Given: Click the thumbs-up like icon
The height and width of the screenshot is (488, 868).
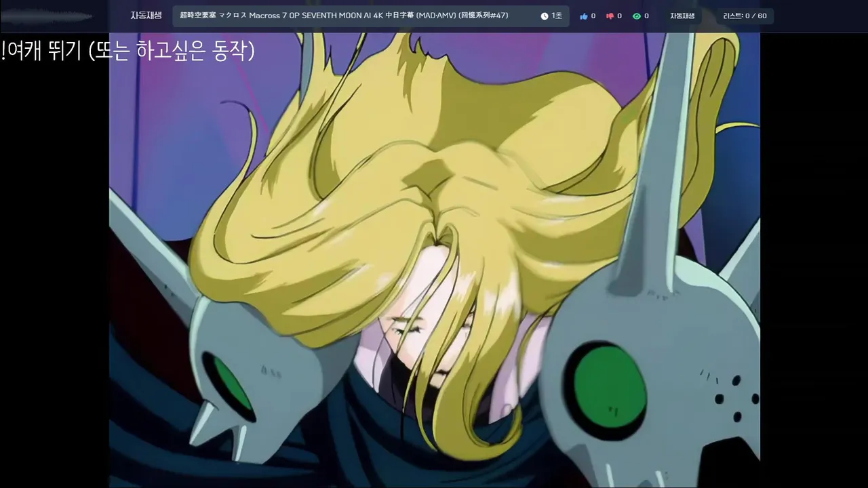Looking at the screenshot, I should click(583, 16).
